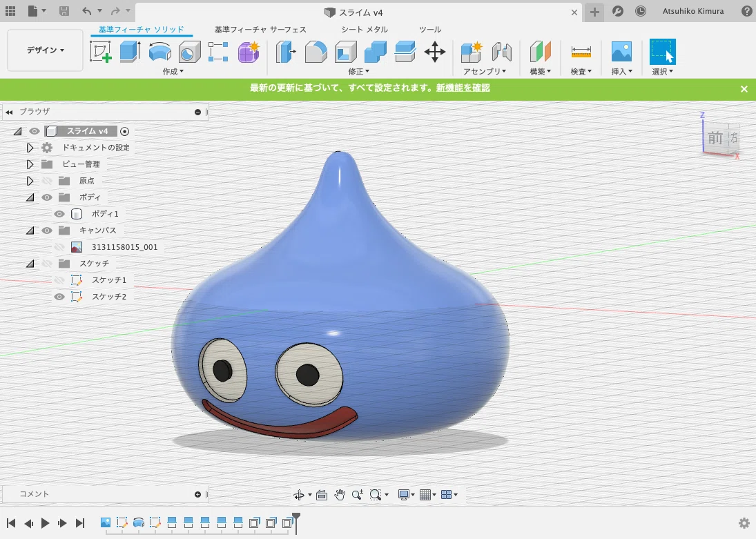Click the Joint tool icon
Screen dimensions: 756x539
pos(501,52)
